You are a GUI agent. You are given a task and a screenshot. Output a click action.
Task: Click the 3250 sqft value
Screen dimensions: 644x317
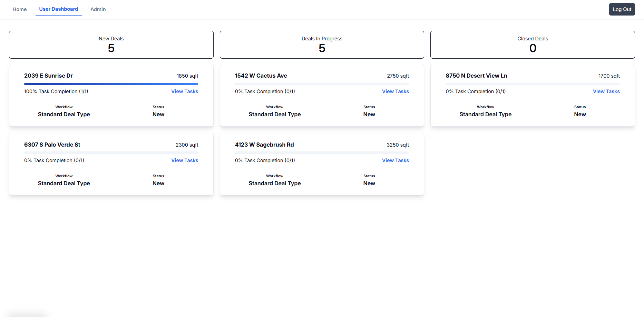[x=398, y=145]
